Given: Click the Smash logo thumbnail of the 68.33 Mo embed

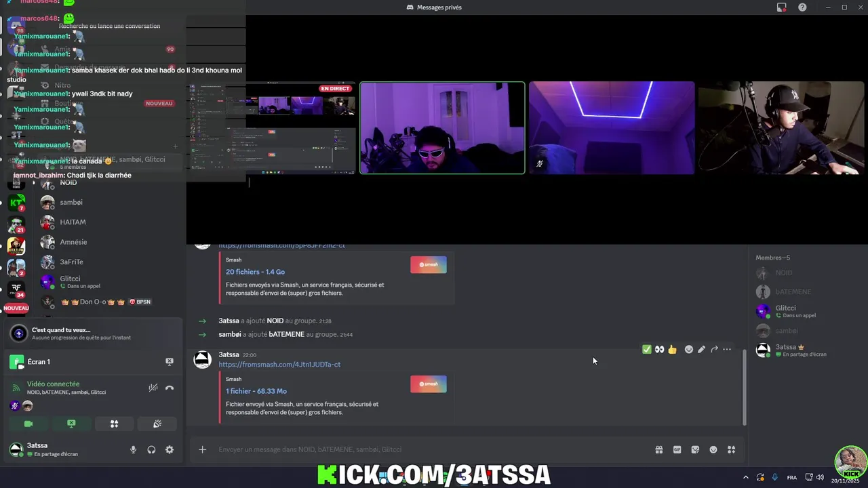Looking at the screenshot, I should click(429, 384).
